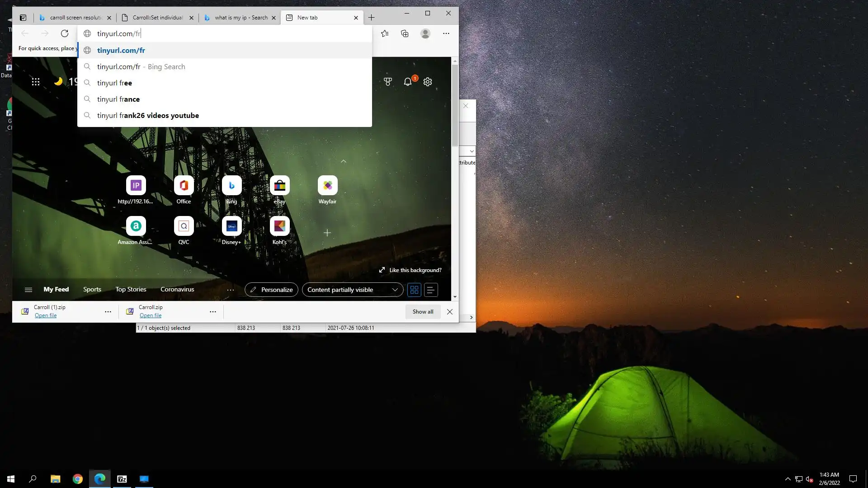Switch to list feed layout view

coord(431,290)
